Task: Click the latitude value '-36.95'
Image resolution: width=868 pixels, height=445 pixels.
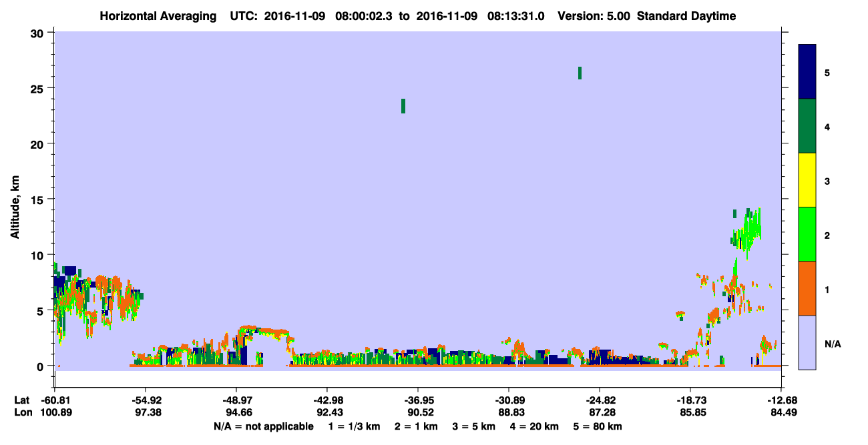Action: click(418, 400)
